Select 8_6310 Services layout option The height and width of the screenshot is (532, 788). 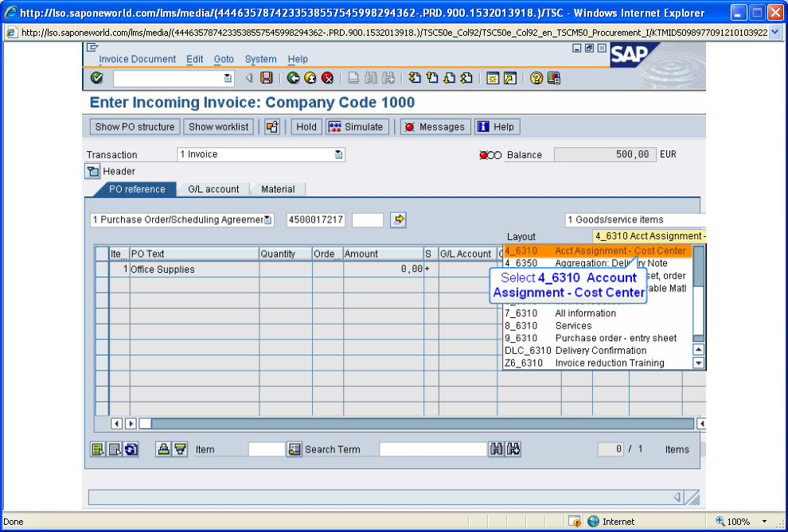coord(598,326)
